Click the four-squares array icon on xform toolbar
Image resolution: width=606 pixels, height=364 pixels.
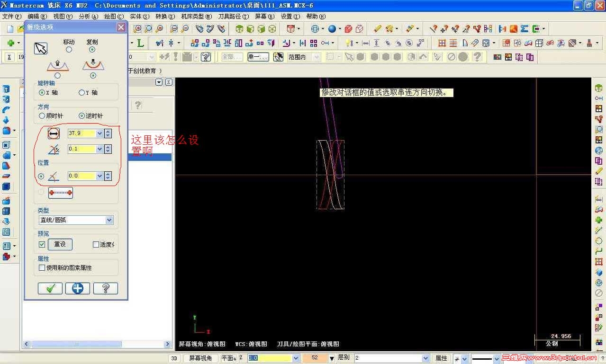313,43
